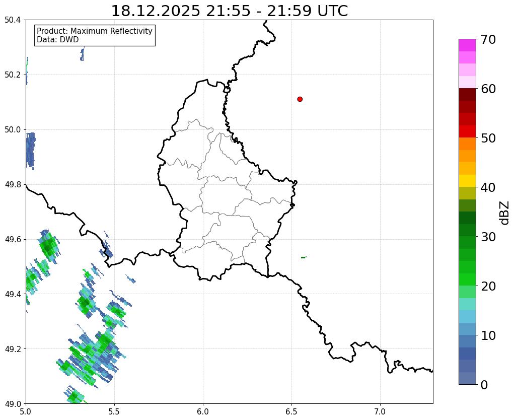Click the longitude axis label 6.0

[203, 411]
